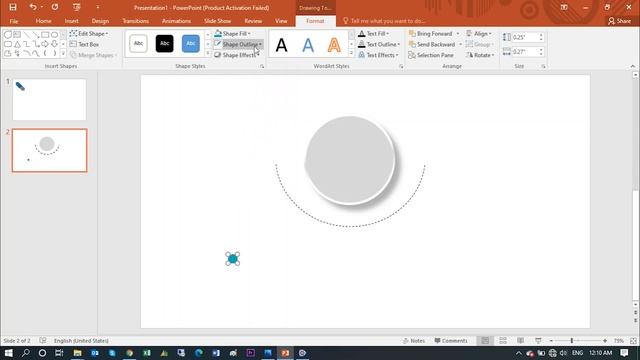The height and width of the screenshot is (360, 640).
Task: Expand the shapes gallery more button
Action: coord(63,53)
